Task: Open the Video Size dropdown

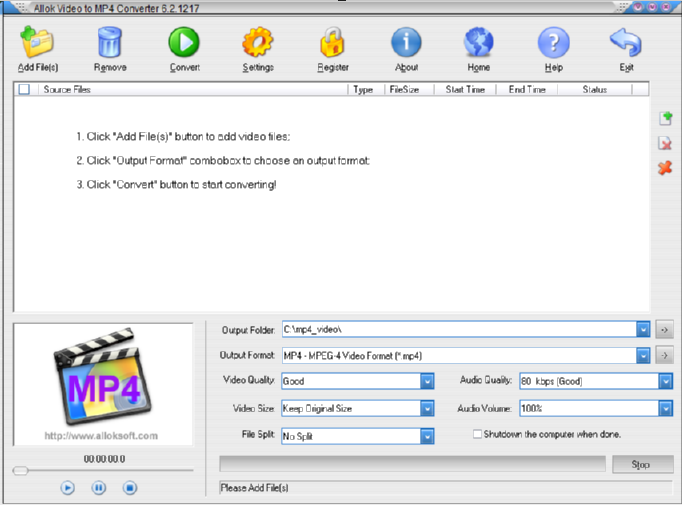Action: point(427,408)
